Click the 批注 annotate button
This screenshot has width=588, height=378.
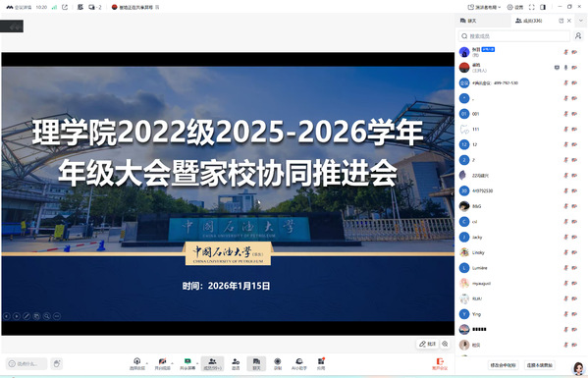coord(427,344)
